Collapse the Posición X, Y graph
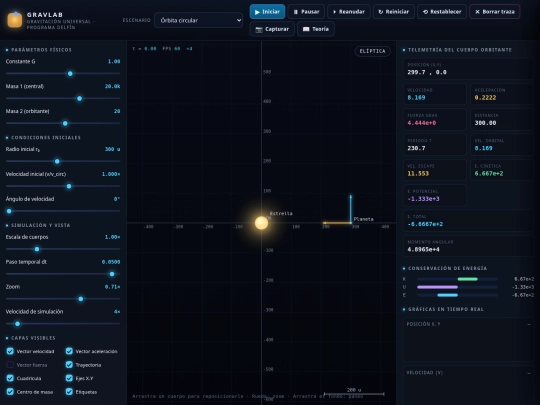This screenshot has width=540, height=405. (x=529, y=324)
